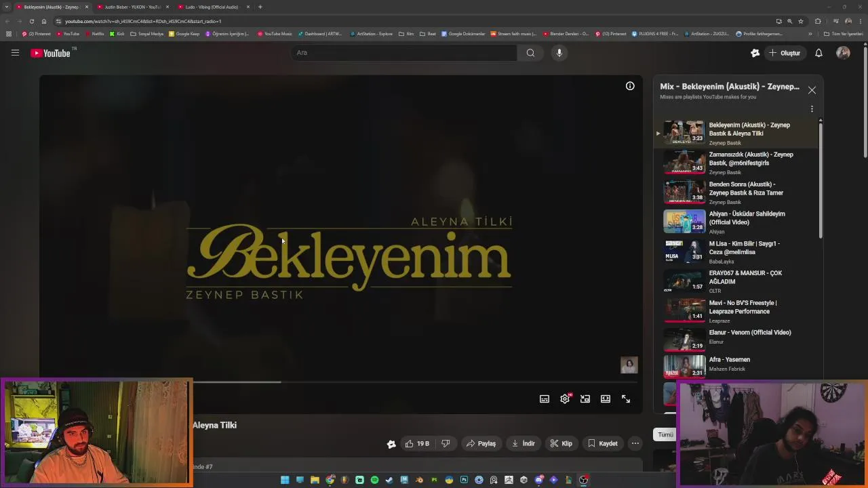Open Windows Start menu
This screenshot has width=868, height=488.
[285, 480]
